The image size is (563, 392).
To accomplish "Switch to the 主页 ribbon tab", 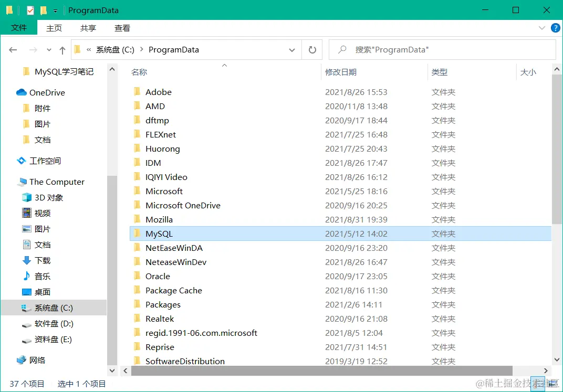I will pos(54,28).
